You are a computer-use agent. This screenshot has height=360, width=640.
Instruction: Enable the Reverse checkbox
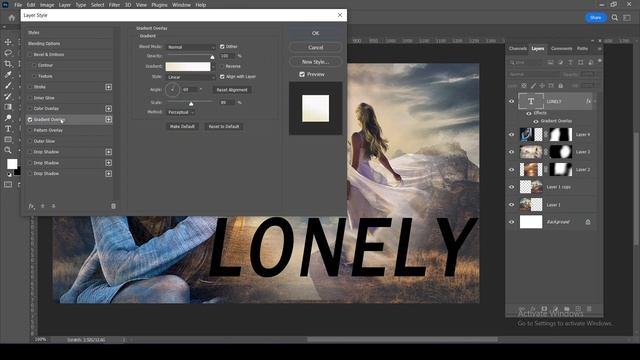click(x=222, y=66)
